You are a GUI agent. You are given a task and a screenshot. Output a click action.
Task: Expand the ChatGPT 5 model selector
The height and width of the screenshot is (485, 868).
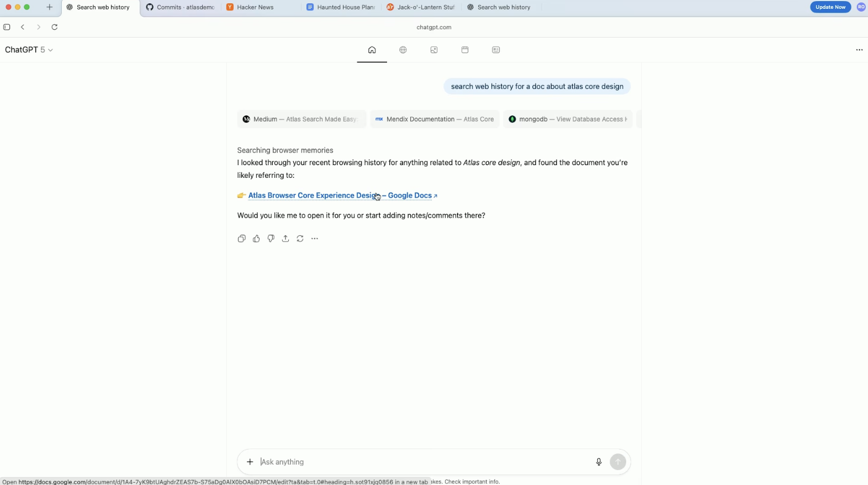(29, 50)
